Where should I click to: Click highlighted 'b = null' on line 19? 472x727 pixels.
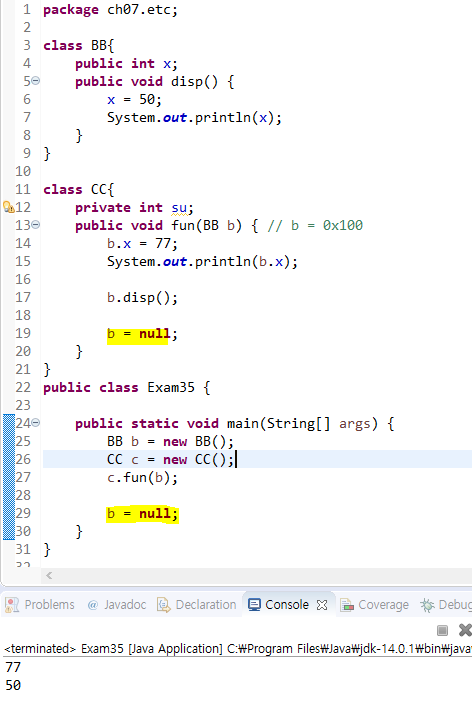138,334
